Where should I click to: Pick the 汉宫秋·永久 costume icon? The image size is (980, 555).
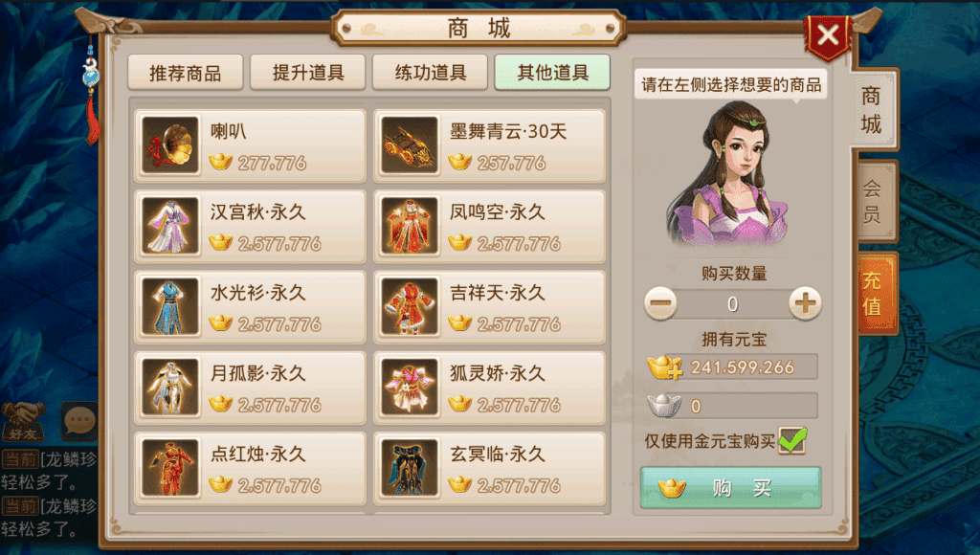point(170,226)
